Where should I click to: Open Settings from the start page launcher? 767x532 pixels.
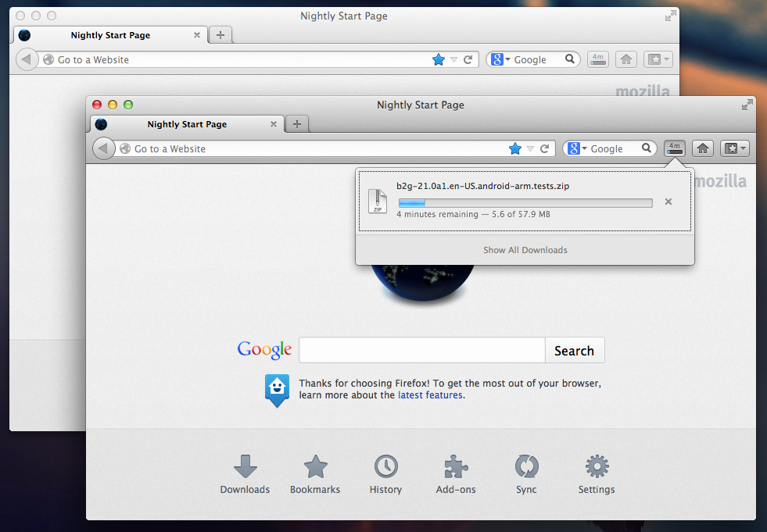[x=597, y=474]
